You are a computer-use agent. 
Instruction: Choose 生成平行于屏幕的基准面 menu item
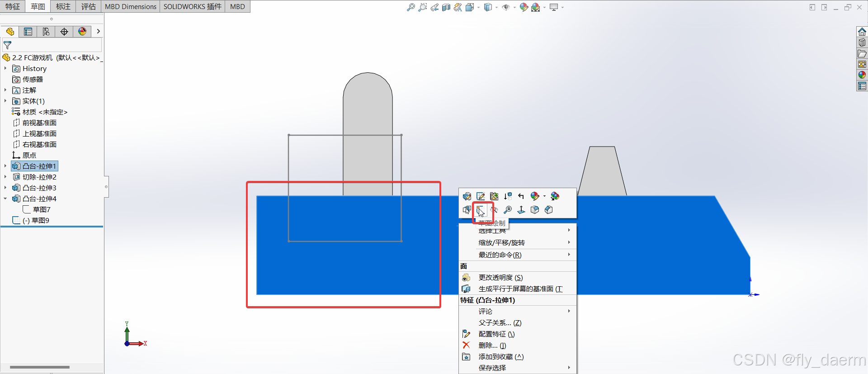tap(518, 289)
